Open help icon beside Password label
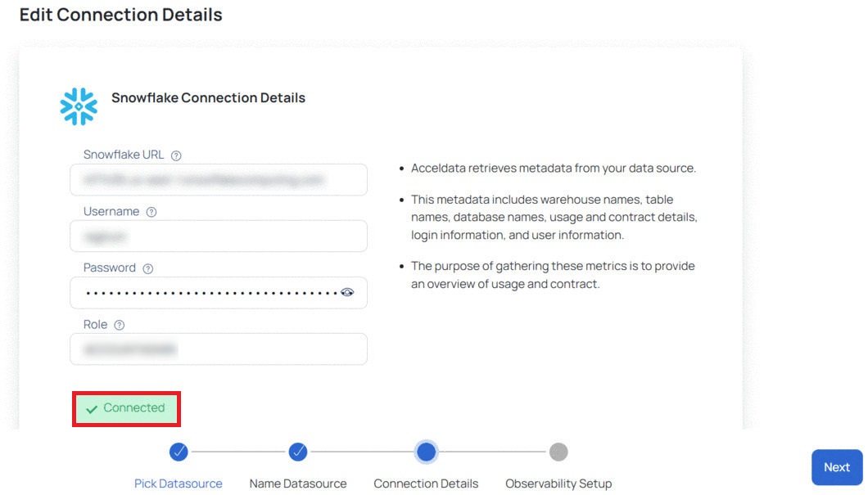Image resolution: width=868 pixels, height=495 pixels. coord(147,269)
